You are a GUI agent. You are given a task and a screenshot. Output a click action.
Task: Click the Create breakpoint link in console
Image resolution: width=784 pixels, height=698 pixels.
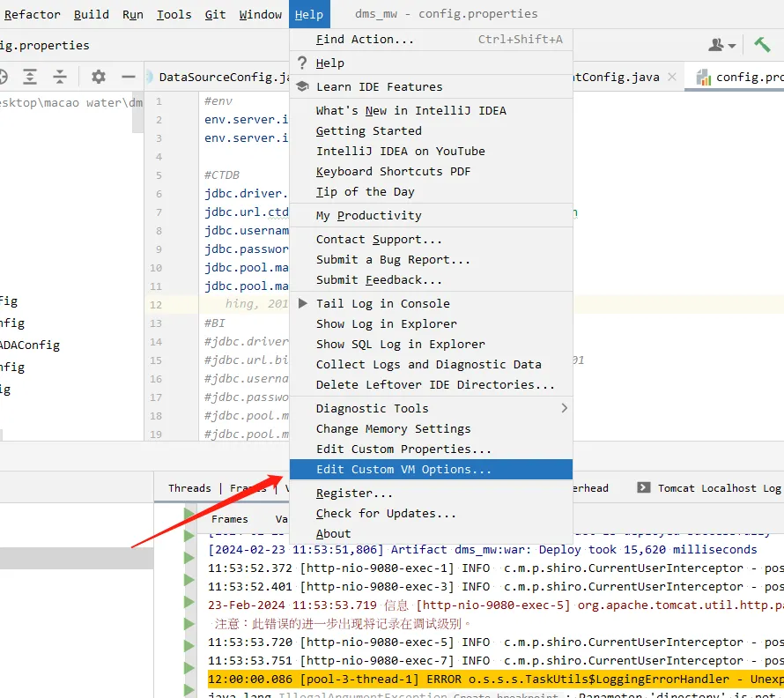(506, 695)
